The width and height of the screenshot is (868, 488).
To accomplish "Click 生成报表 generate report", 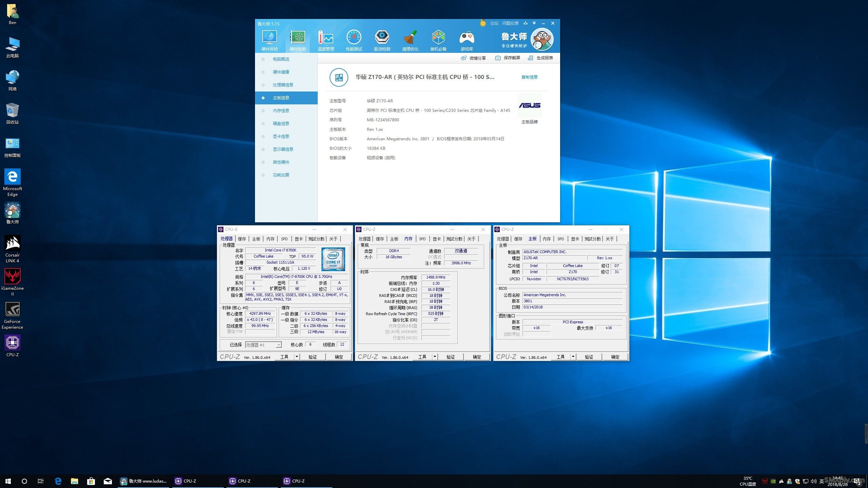I will pos(540,58).
